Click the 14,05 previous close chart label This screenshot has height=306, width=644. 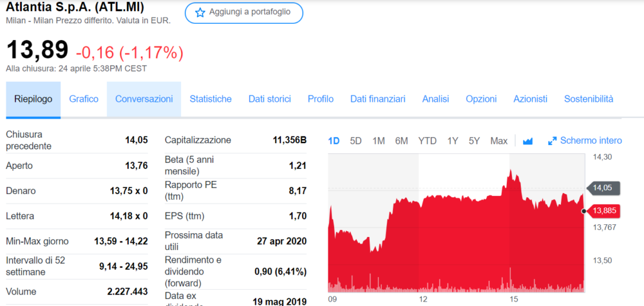pyautogui.click(x=603, y=189)
